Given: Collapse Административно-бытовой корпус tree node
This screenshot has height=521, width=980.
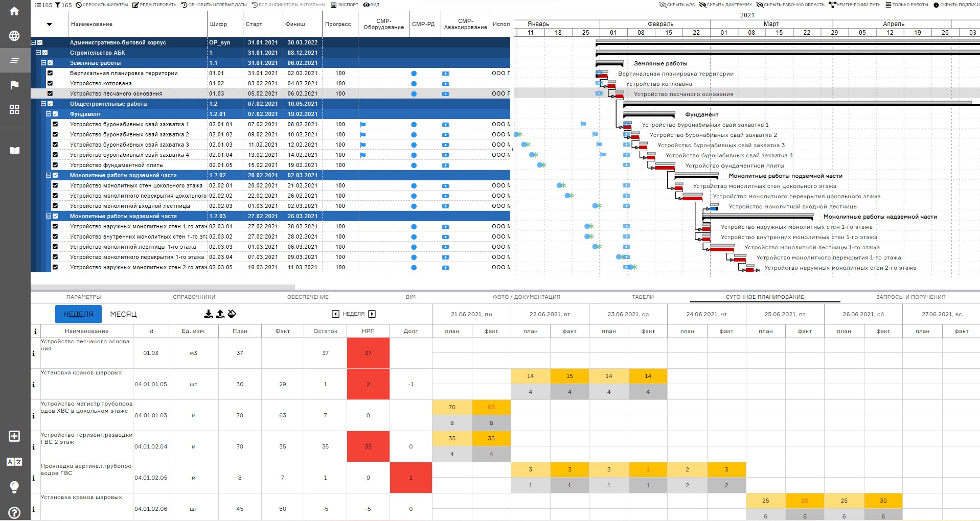Looking at the screenshot, I should pyautogui.click(x=33, y=42).
